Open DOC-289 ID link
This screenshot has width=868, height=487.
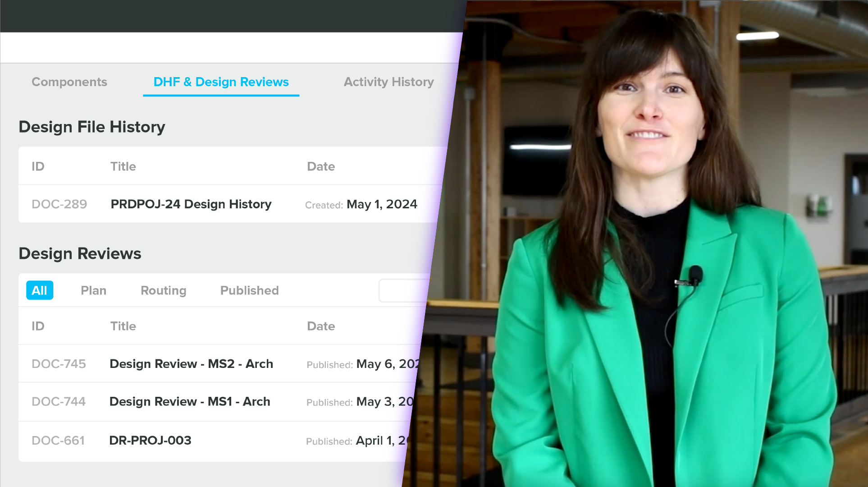click(59, 204)
